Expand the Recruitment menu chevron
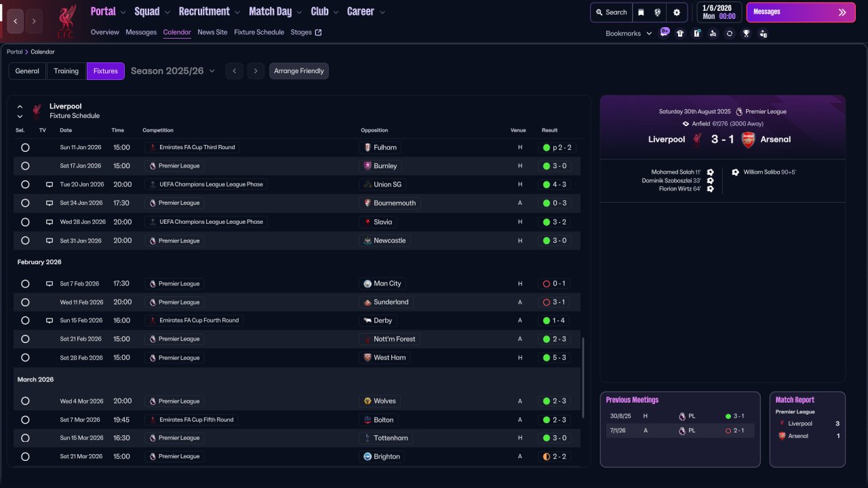The width and height of the screenshot is (868, 488). pyautogui.click(x=237, y=12)
